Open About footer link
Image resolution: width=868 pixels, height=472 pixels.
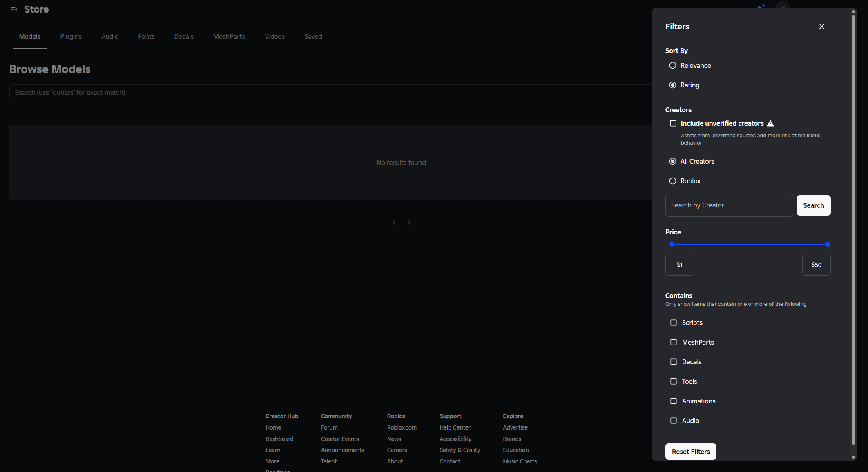395,461
